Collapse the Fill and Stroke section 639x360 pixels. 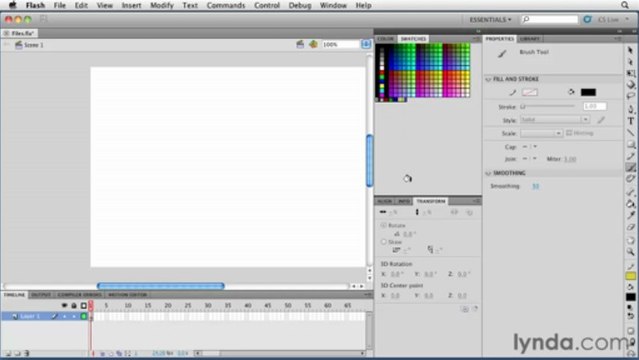488,79
